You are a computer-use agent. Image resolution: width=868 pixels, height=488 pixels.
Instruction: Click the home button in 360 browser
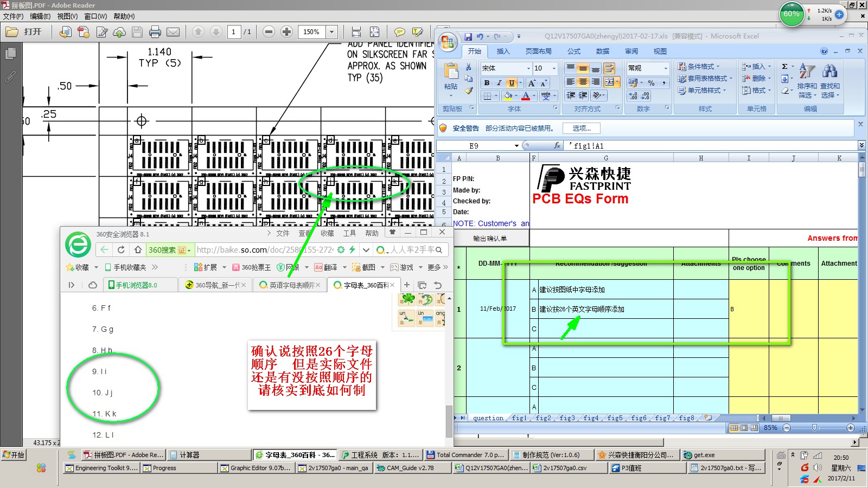coord(138,249)
